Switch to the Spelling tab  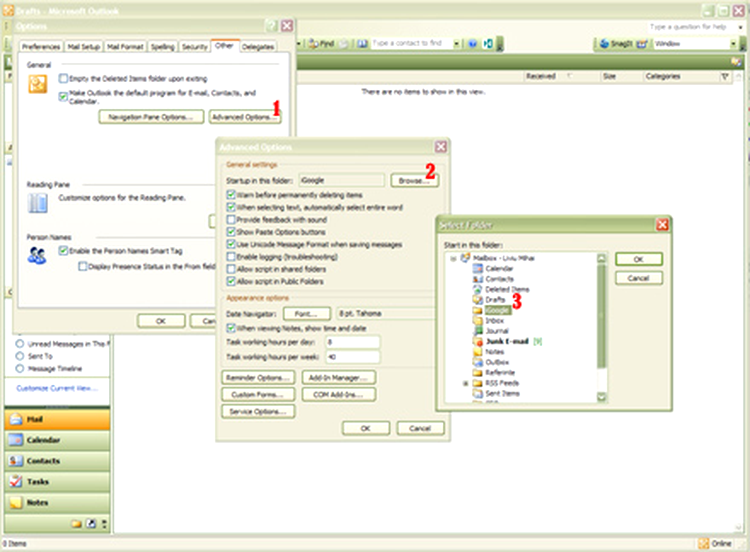click(163, 46)
